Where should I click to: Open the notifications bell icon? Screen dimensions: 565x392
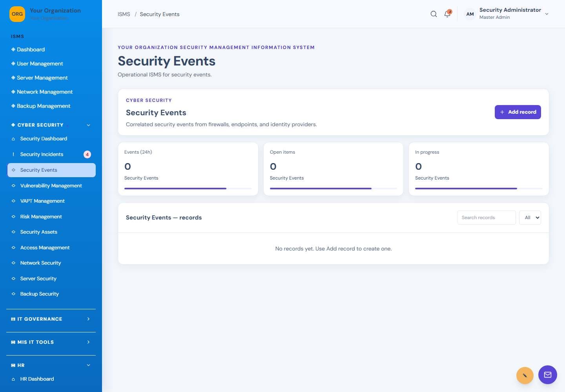pos(447,14)
